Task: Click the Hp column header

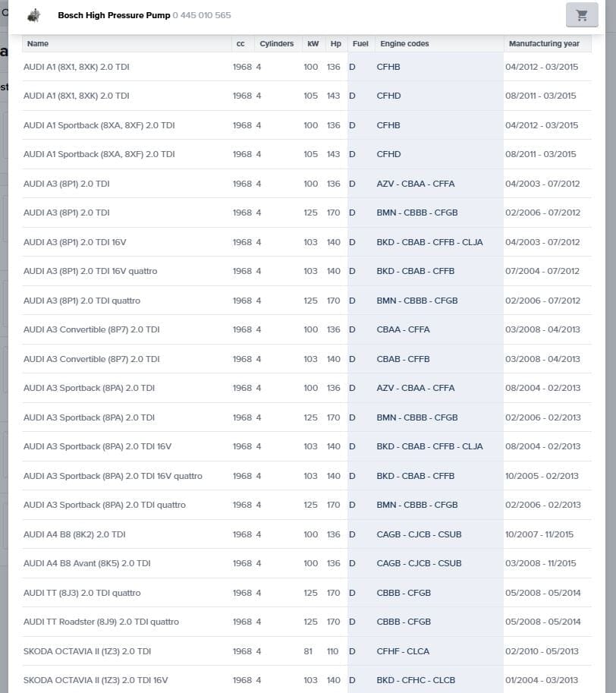Action: click(335, 44)
